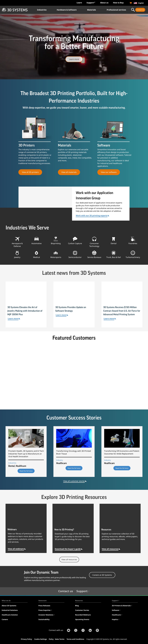Open the Transforming Oncology story thumbnail
The height and width of the screenshot is (644, 148).
tap(74, 438)
